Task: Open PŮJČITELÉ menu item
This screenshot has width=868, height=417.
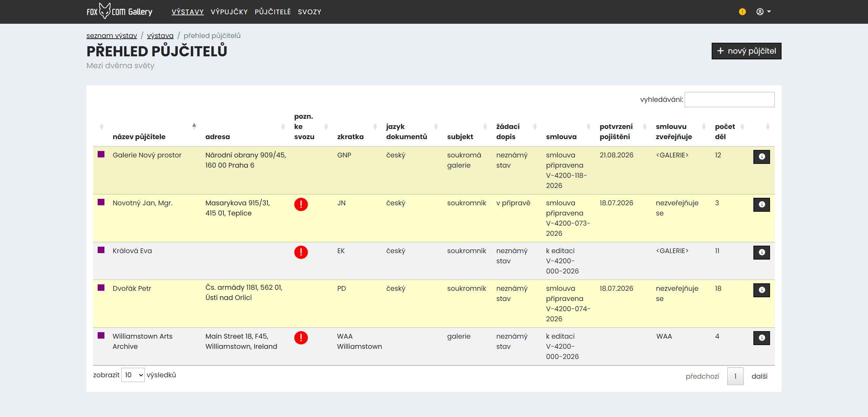Action: click(x=273, y=12)
